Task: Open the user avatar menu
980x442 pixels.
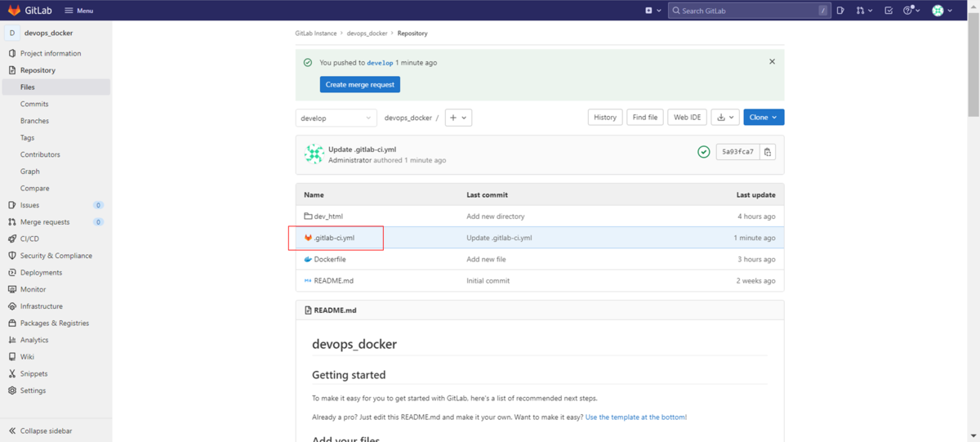Action: tap(942, 11)
